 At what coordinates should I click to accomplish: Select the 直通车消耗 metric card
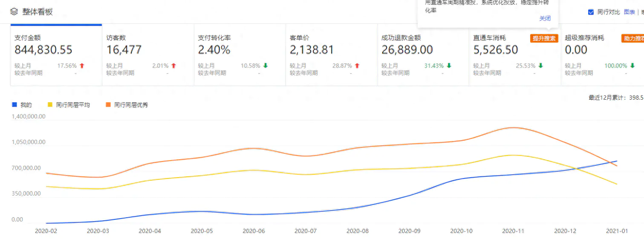[514, 55]
